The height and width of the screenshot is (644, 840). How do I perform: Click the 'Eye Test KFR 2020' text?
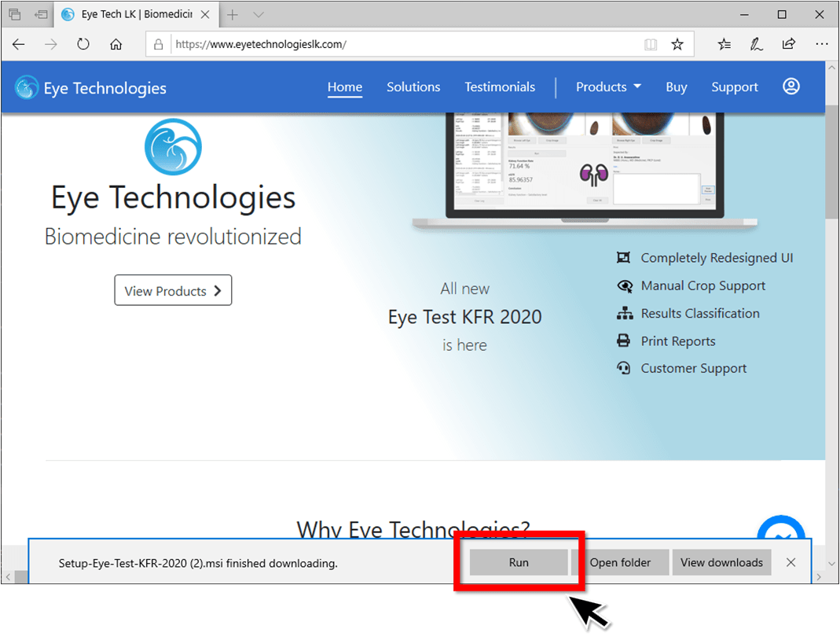click(465, 317)
